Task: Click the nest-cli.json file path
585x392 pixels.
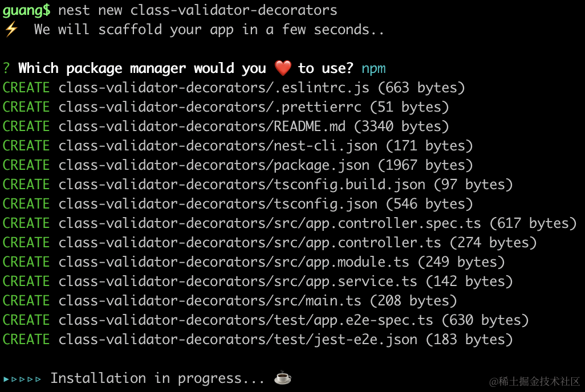Action: tap(218, 146)
